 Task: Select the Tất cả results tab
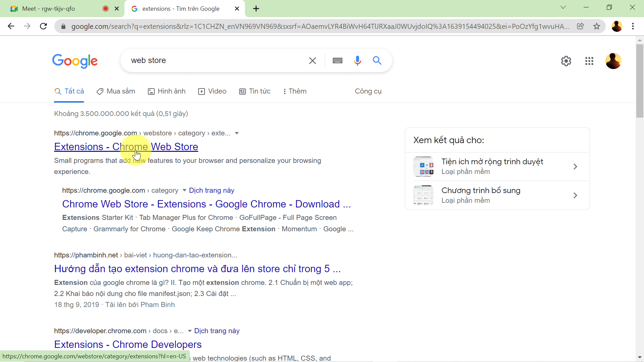pyautogui.click(x=69, y=92)
